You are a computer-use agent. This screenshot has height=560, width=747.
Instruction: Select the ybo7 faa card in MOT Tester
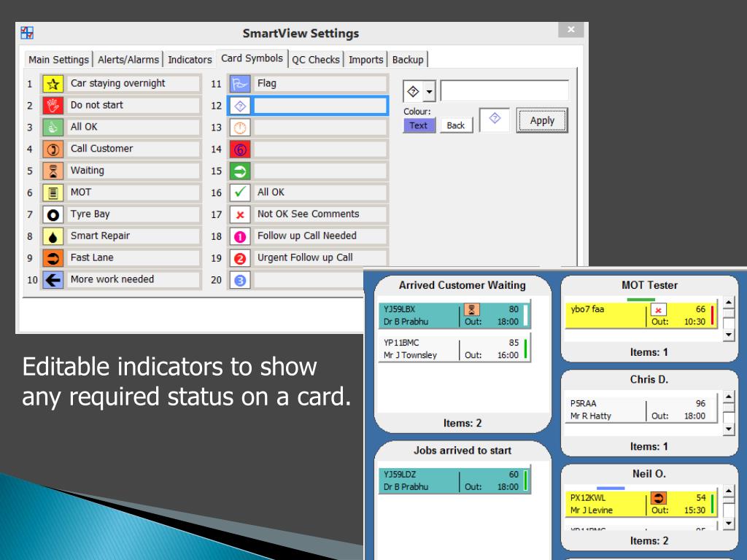(641, 315)
